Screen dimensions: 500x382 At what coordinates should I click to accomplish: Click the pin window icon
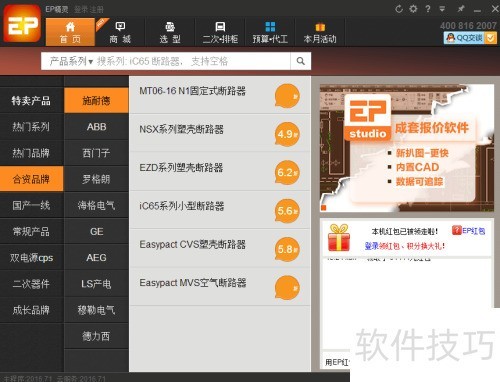[461, 9]
